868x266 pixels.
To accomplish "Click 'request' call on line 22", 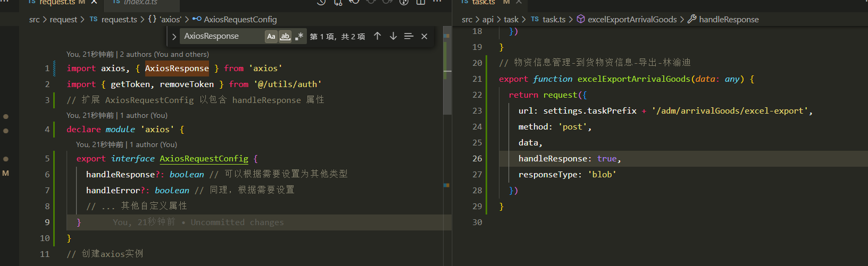I will pos(560,95).
